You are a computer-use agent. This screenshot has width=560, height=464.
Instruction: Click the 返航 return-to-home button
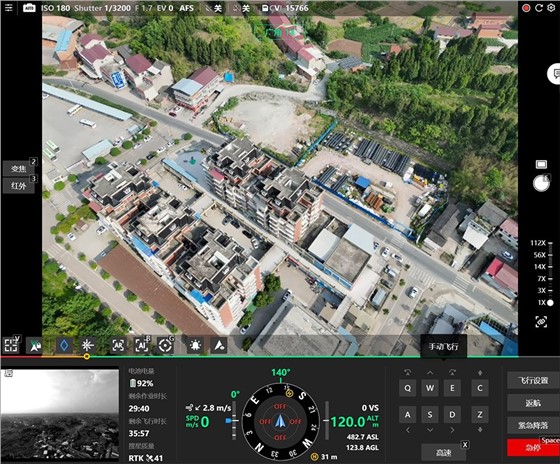pyautogui.click(x=532, y=403)
